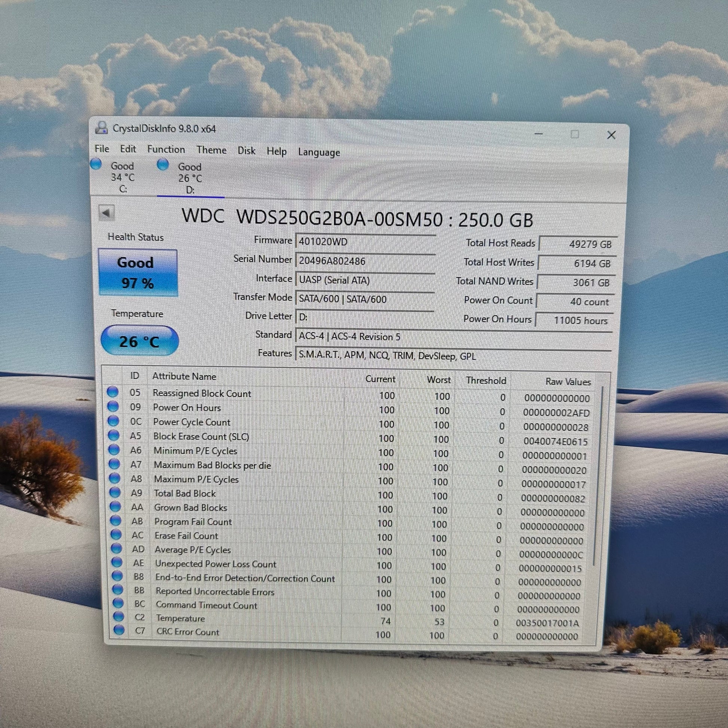Image resolution: width=728 pixels, height=728 pixels.
Task: Close the CrystalDiskInfo window
Action: pyautogui.click(x=611, y=135)
